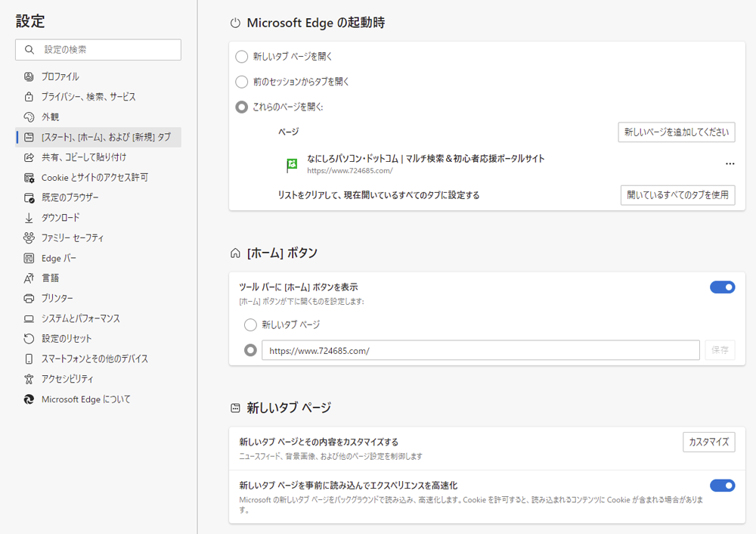Screen dimensions: 756x534
Task: Click the なにしろパソコン・ドットコム page title
Action: [426, 158]
